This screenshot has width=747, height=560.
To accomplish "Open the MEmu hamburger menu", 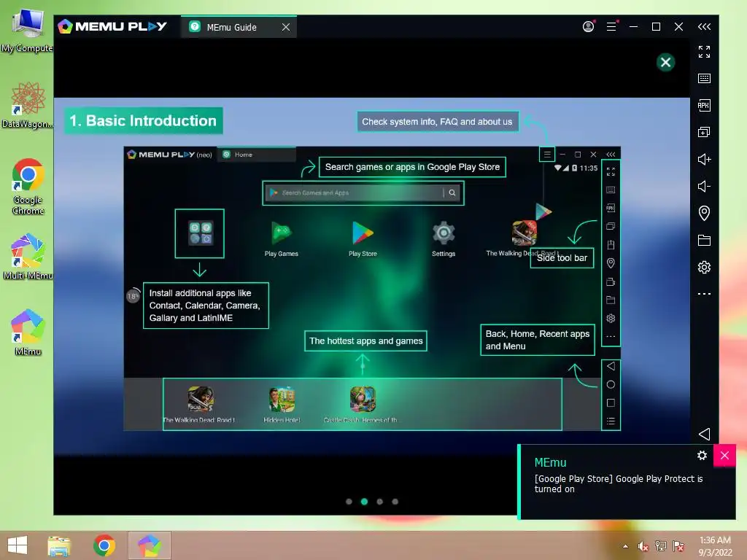I will click(611, 27).
